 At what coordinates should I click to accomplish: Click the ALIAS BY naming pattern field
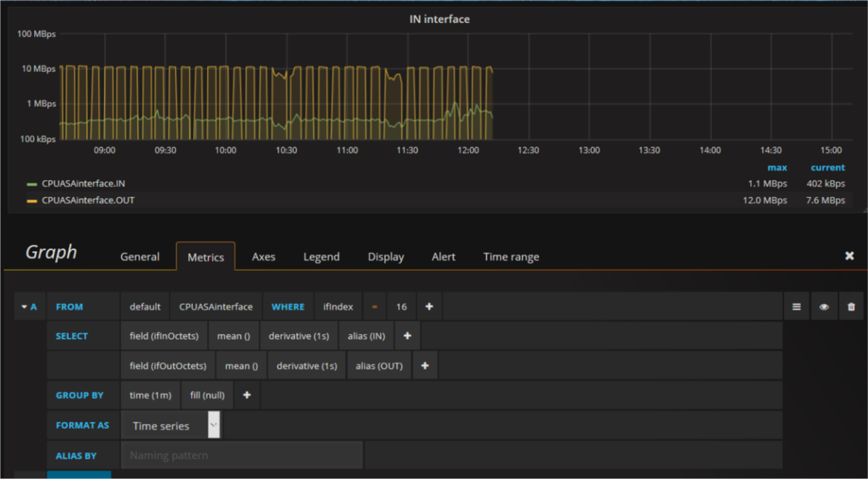click(x=241, y=455)
